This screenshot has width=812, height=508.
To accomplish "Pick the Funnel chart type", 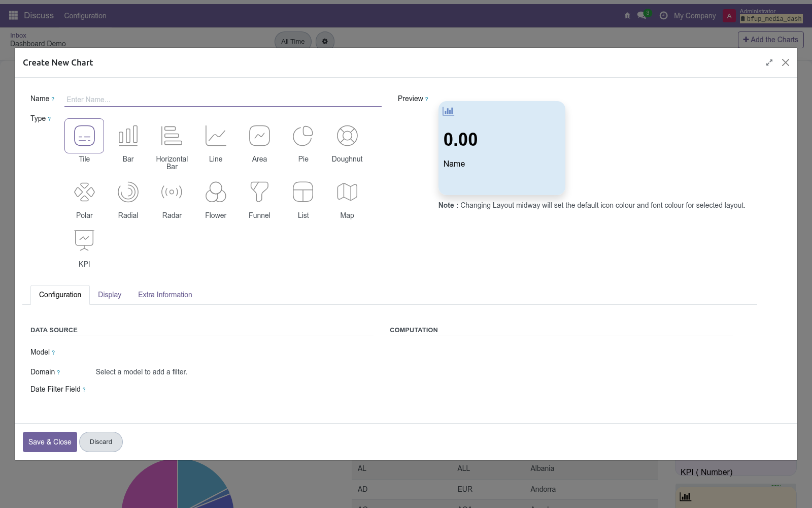I will [259, 192].
